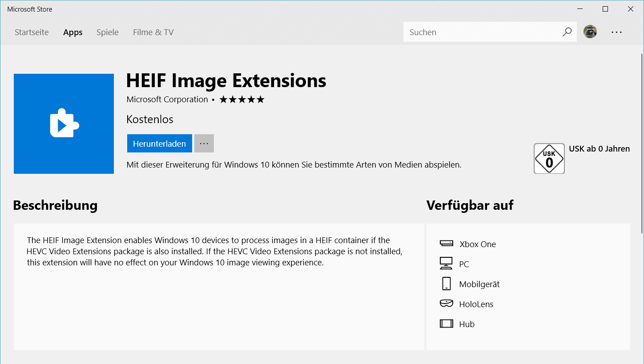This screenshot has height=364, width=644.
Task: Click the HEIF Image Extensions app tile
Action: (64, 124)
